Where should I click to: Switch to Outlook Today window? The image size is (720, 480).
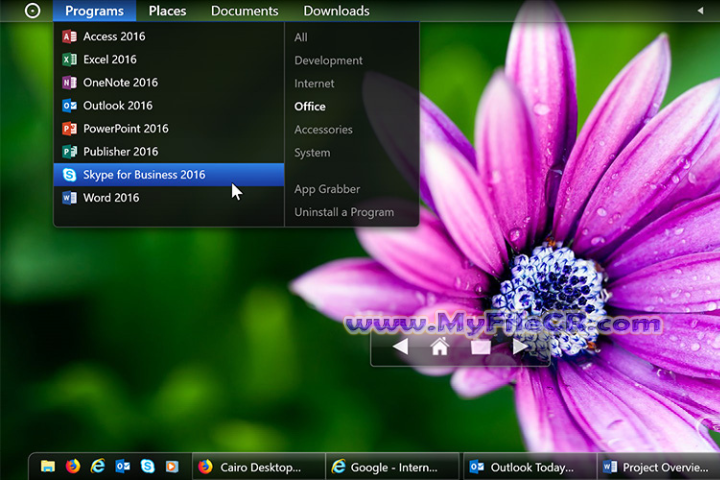[x=530, y=467]
